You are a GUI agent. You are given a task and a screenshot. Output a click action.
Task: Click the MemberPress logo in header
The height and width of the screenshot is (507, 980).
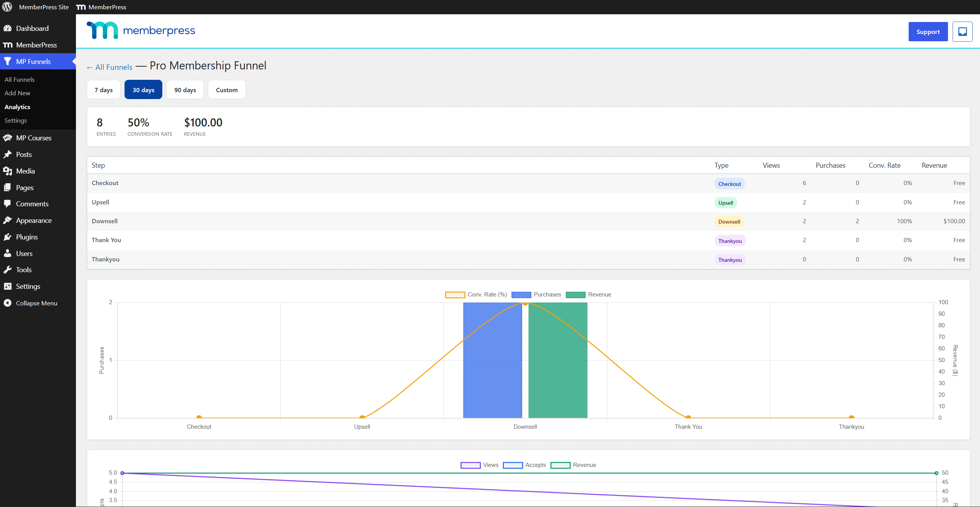141,30
